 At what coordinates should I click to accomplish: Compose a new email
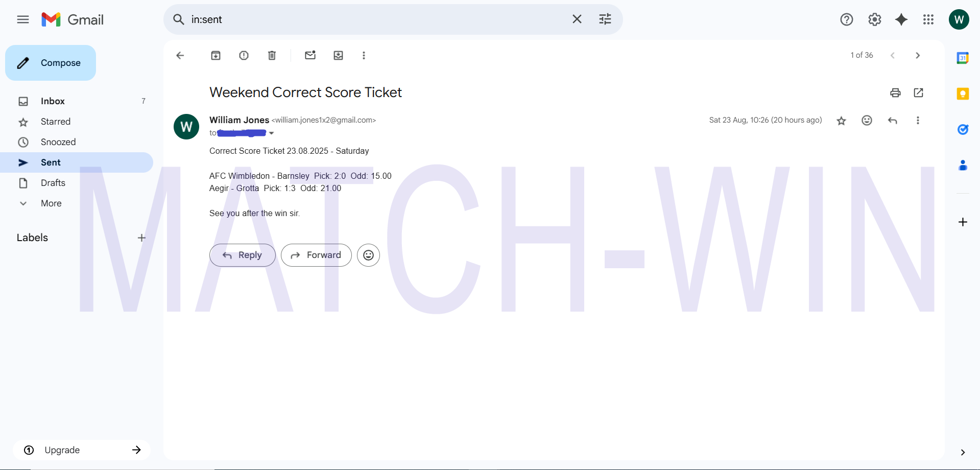point(51,63)
